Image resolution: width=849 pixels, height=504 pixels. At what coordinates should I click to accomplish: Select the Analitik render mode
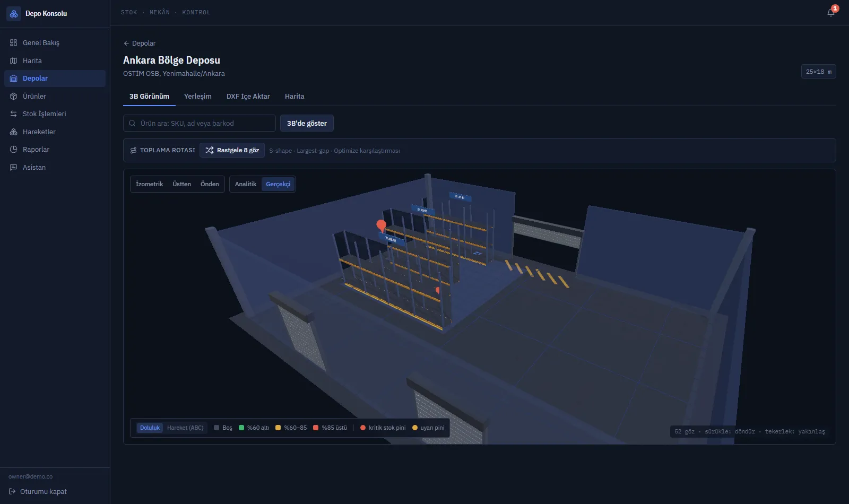[246, 184]
